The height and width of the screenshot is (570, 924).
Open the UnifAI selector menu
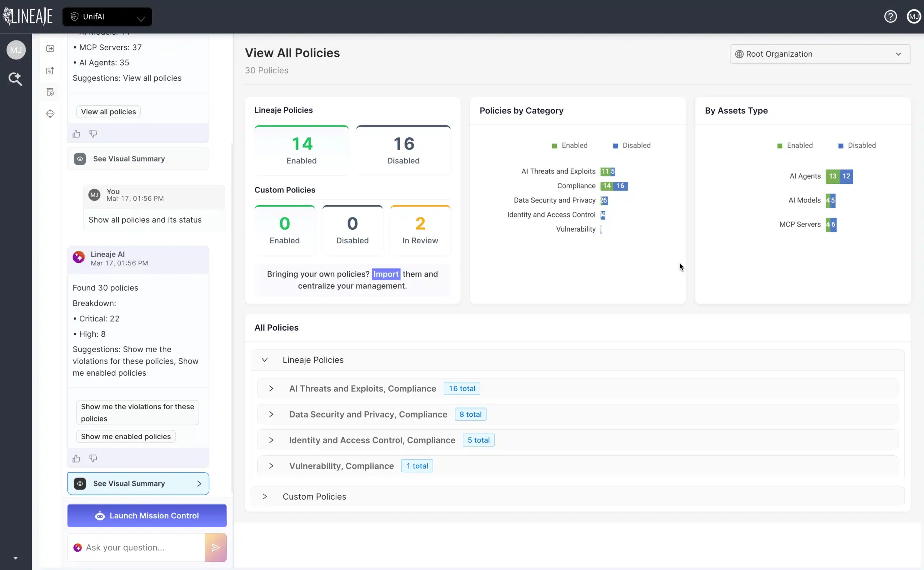pyautogui.click(x=108, y=16)
